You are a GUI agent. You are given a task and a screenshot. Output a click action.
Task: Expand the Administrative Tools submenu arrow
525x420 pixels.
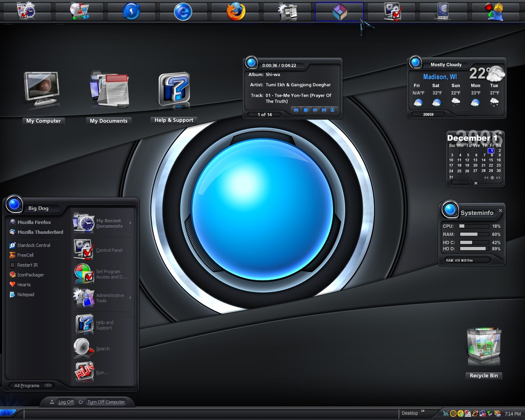(130, 297)
